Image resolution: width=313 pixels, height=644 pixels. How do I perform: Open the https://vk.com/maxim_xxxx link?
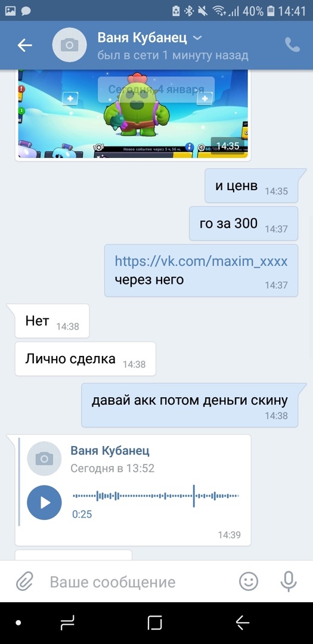[201, 261]
